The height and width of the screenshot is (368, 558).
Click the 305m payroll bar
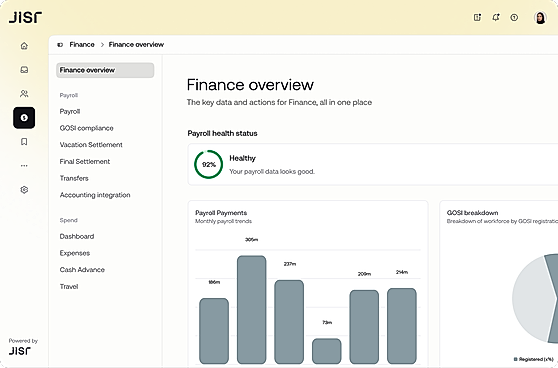[x=252, y=310]
